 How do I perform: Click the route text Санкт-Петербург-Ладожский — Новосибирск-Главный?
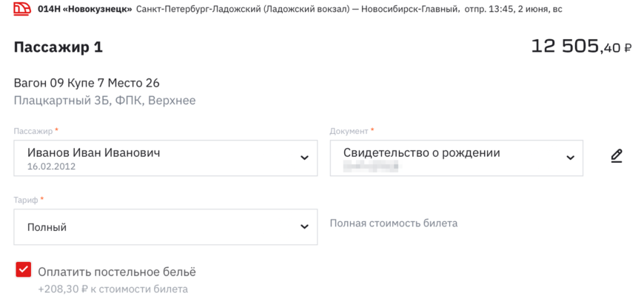pos(298,9)
